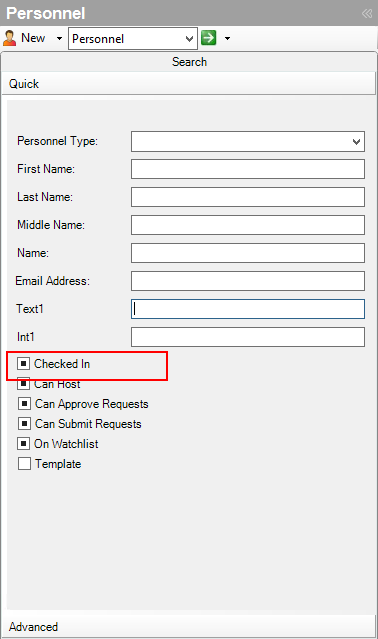Focus the Int1 input field
The image size is (378, 639).
click(248, 337)
